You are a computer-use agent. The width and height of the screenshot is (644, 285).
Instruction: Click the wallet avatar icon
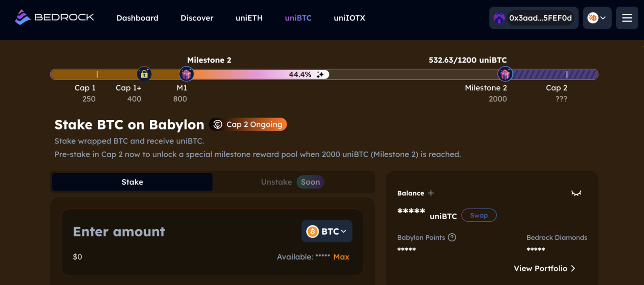click(499, 18)
